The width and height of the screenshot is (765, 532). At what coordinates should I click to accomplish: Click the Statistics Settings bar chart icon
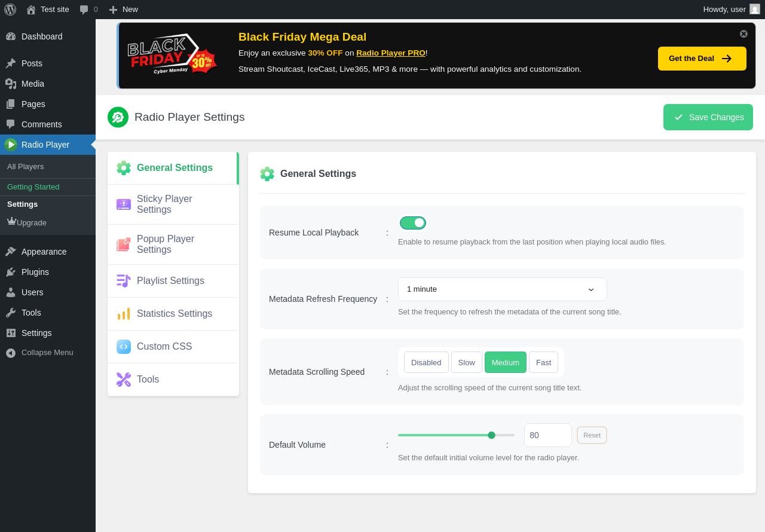(124, 314)
